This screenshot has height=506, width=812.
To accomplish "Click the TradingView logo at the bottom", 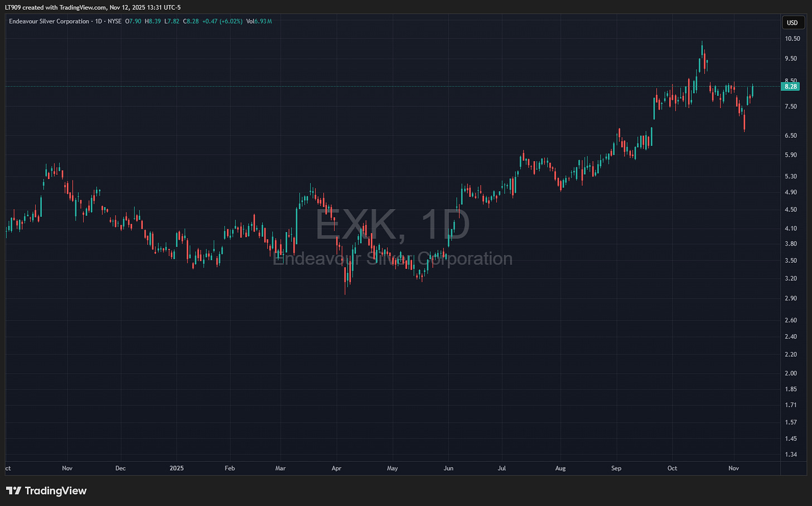I will point(47,491).
